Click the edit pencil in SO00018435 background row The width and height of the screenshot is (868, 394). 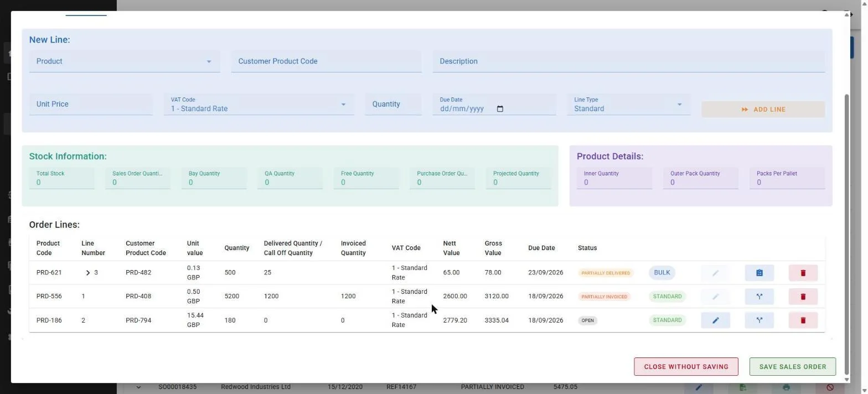tap(699, 387)
